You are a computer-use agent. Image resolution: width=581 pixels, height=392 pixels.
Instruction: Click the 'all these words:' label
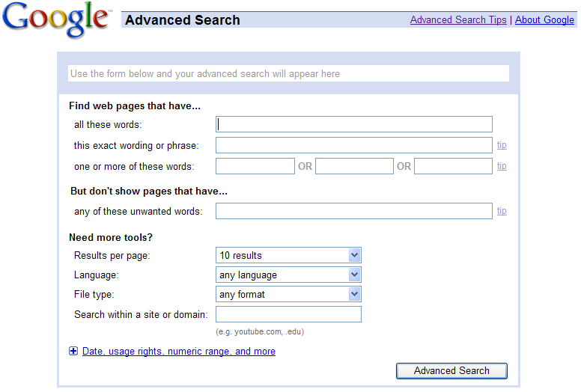pyautogui.click(x=108, y=125)
